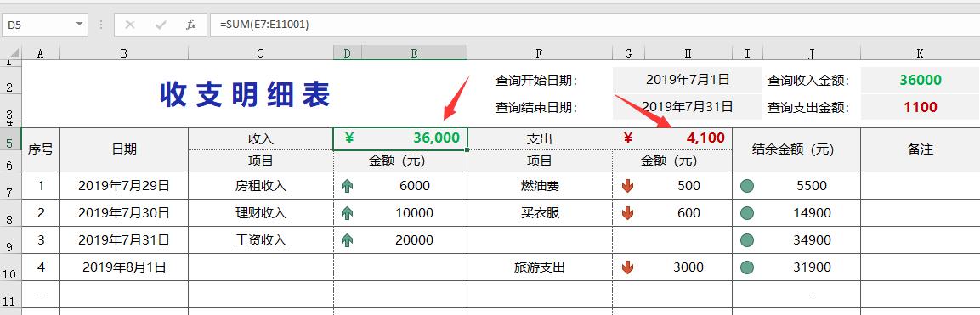Click the green up arrow beside 10000
The width and height of the screenshot is (980, 315).
[x=348, y=213]
